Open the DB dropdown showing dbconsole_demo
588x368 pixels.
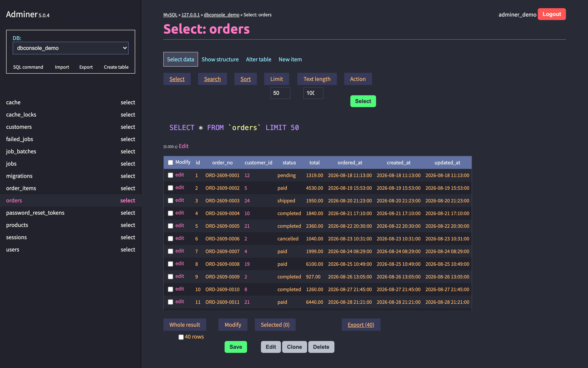[70, 48]
